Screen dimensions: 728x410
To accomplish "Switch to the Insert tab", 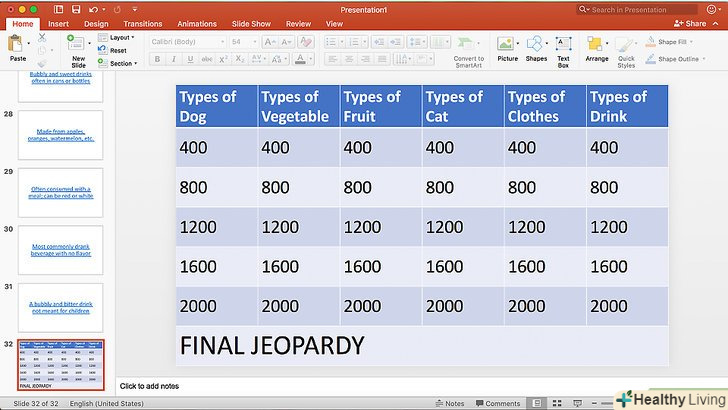I will [x=58, y=24].
